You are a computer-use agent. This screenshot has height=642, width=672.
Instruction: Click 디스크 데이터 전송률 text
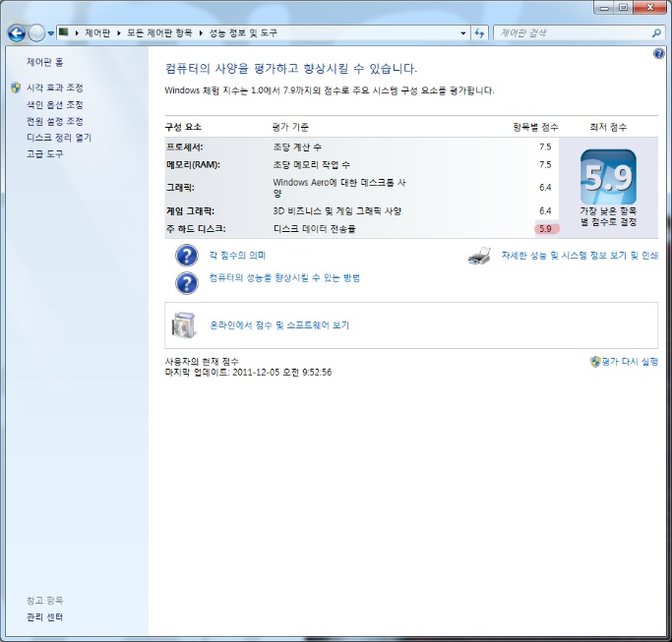(x=315, y=229)
